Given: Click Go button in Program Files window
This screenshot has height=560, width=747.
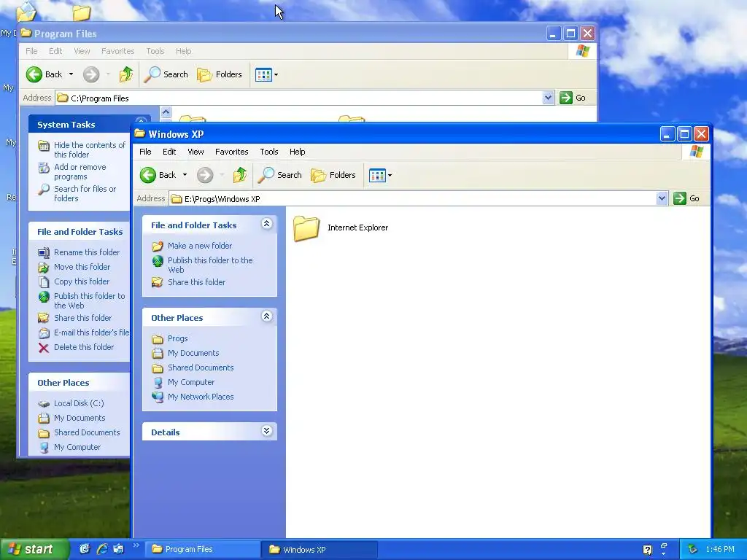Looking at the screenshot, I should 573,98.
